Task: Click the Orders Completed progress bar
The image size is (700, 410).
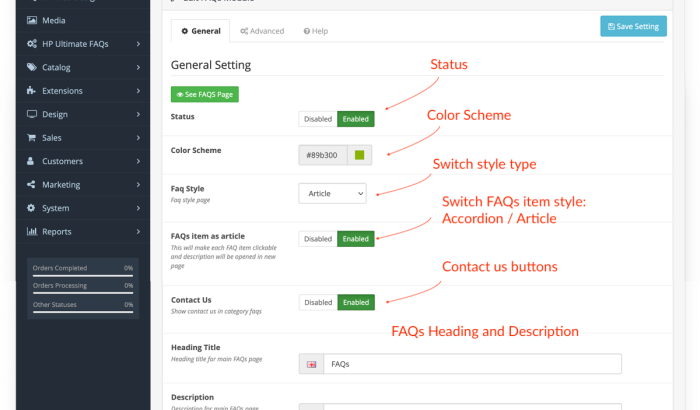Action: pos(83,276)
